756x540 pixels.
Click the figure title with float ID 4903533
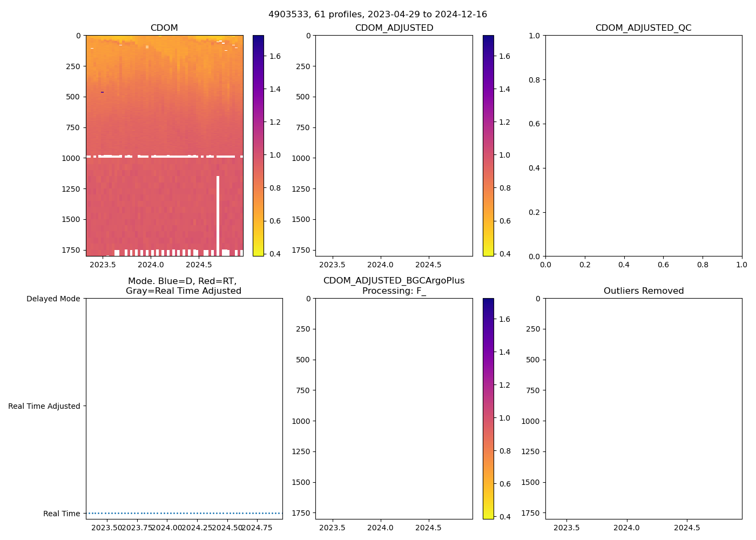click(377, 14)
